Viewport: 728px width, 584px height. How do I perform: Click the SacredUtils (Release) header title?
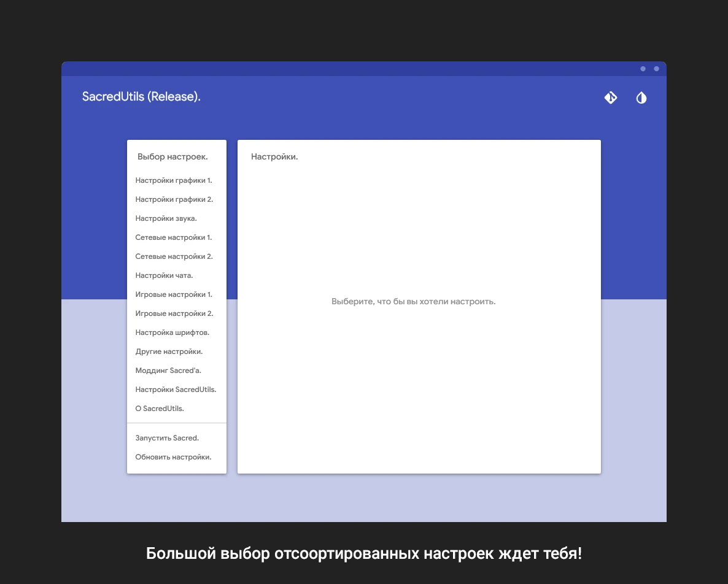coord(141,96)
